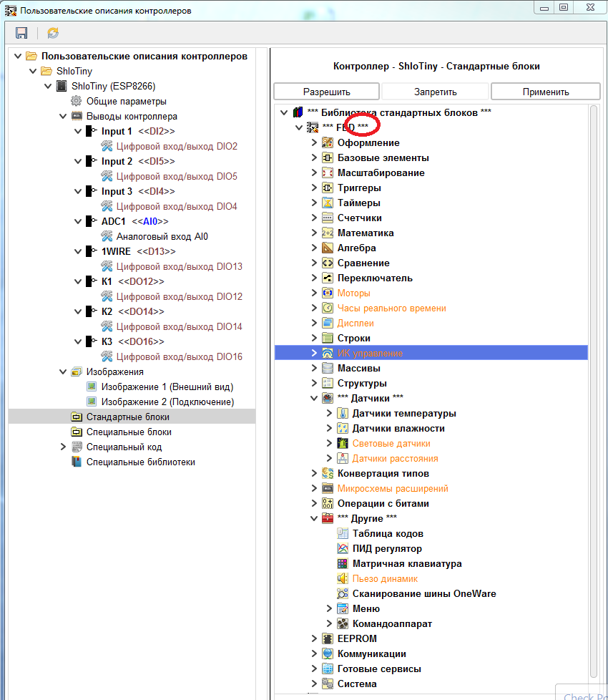The height and width of the screenshot is (700, 608).
Task: Click the Моторы icon
Action: (328, 293)
